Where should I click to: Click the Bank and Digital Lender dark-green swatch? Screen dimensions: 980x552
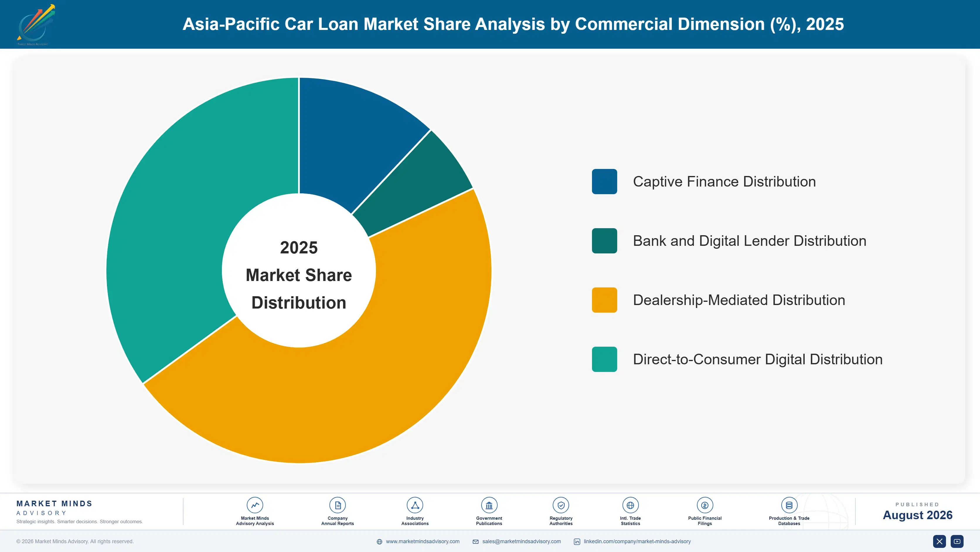pyautogui.click(x=604, y=241)
